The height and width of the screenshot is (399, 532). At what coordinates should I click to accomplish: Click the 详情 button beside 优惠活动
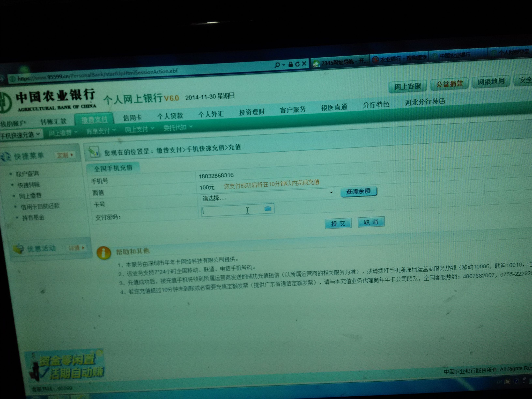click(x=76, y=248)
